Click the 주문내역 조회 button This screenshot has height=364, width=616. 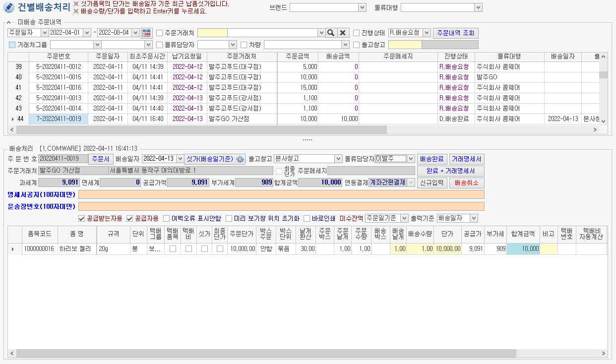(x=456, y=33)
